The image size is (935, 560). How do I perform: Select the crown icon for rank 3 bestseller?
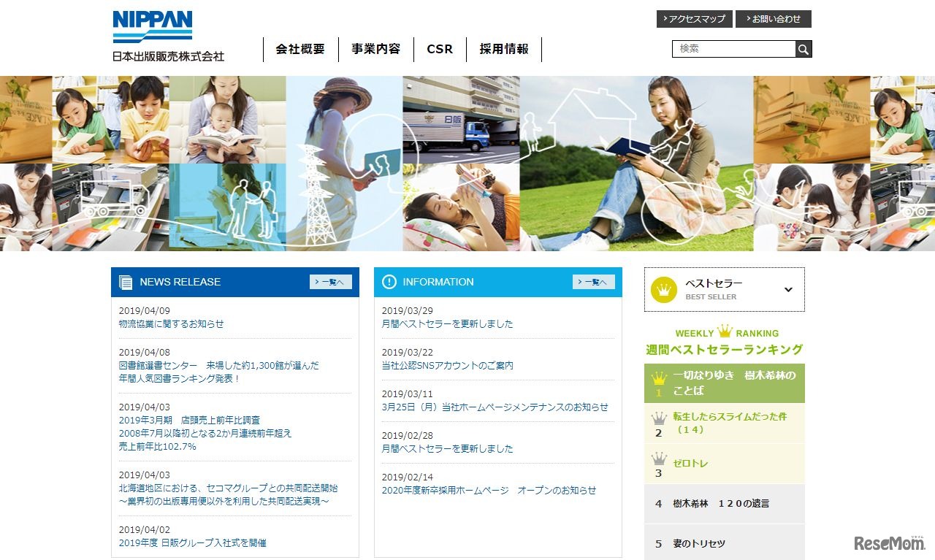(660, 459)
